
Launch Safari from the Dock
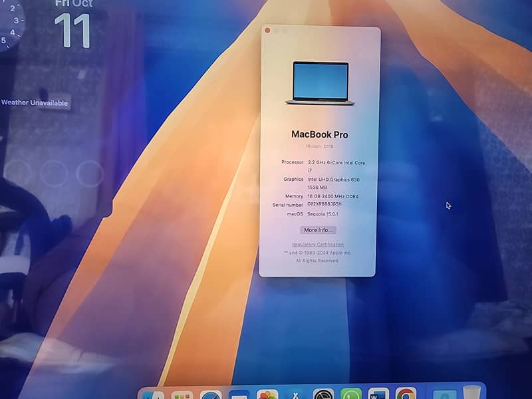[x=210, y=394]
